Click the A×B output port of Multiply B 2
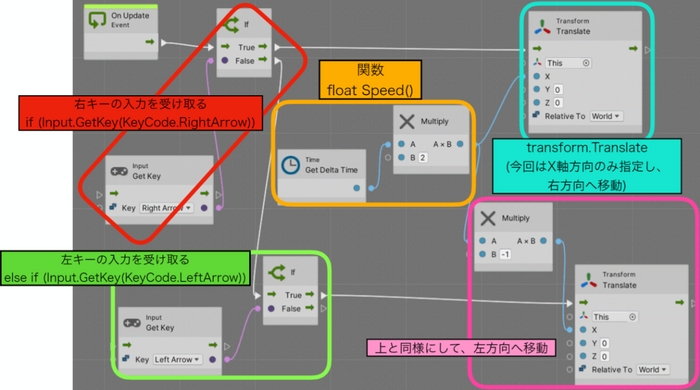700x390 pixels. click(460, 144)
